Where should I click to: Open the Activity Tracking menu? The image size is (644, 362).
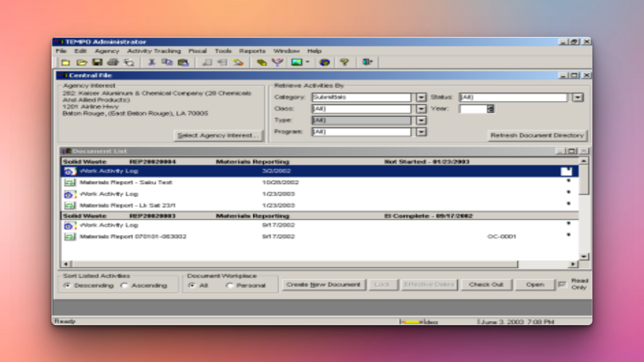tap(154, 51)
